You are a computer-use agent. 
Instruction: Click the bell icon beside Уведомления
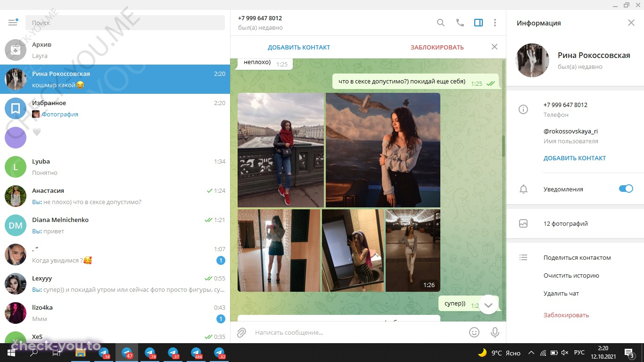coord(523,189)
